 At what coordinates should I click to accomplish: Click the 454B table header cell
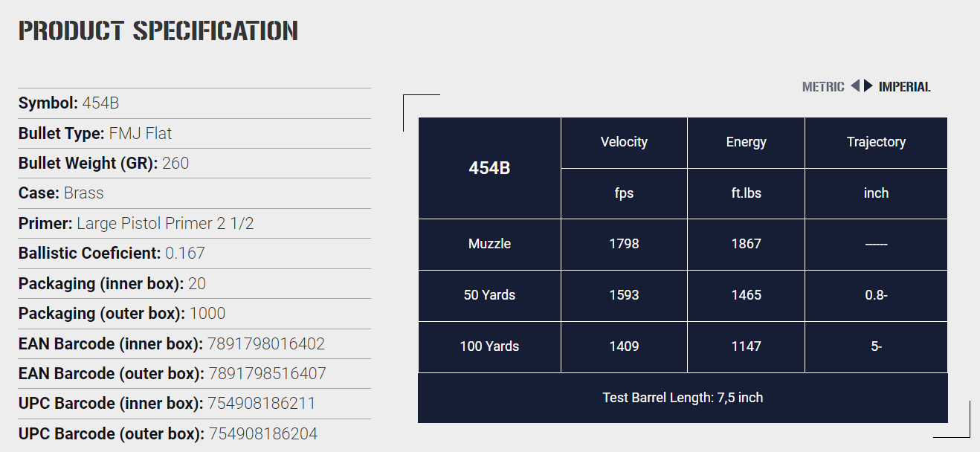[489, 168]
